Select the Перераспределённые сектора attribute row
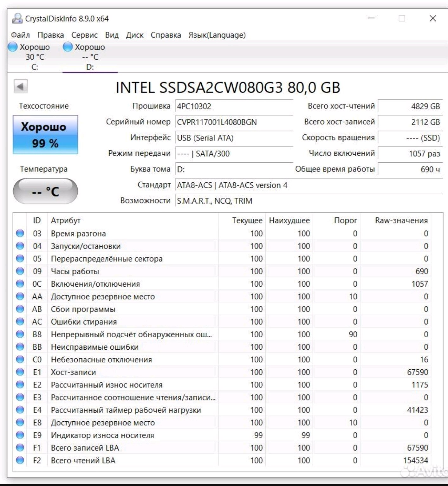 (223, 259)
